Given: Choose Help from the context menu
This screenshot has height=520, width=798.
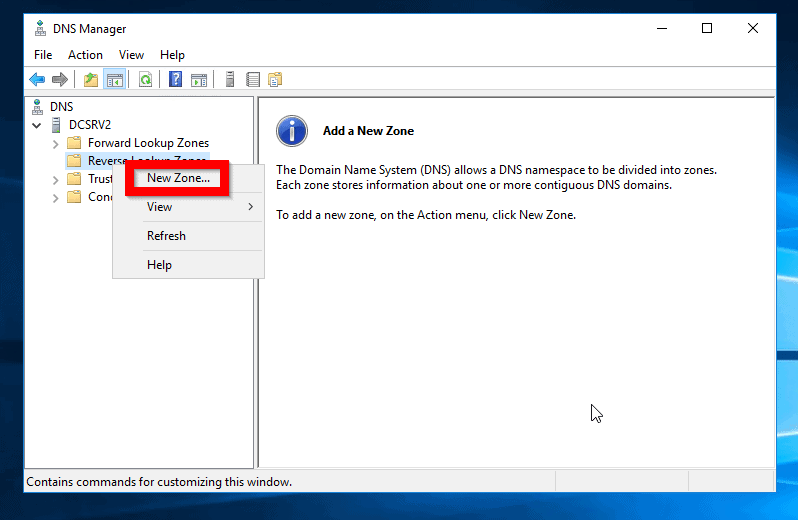Looking at the screenshot, I should (x=188, y=265).
